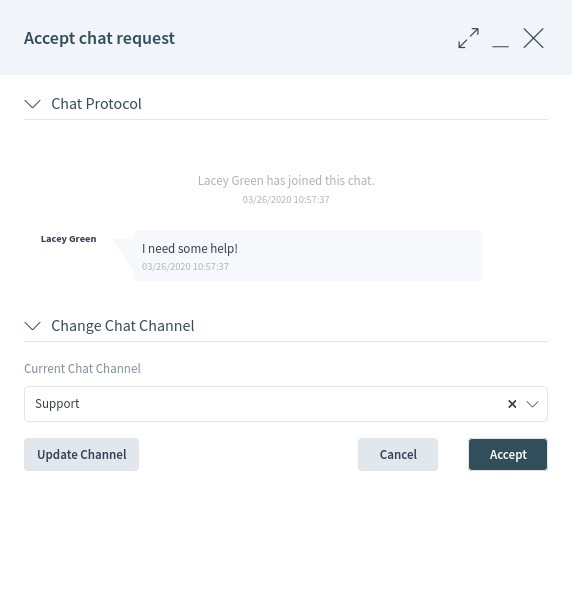The height and width of the screenshot is (612, 572).
Task: Click the Chat Protocol heading text
Action: [96, 104]
